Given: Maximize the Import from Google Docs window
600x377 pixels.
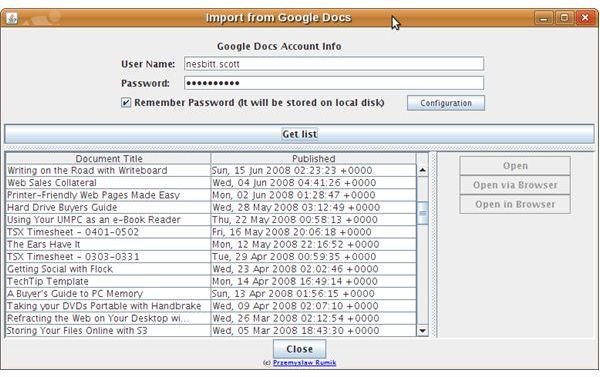Looking at the screenshot, I should click(x=564, y=18).
